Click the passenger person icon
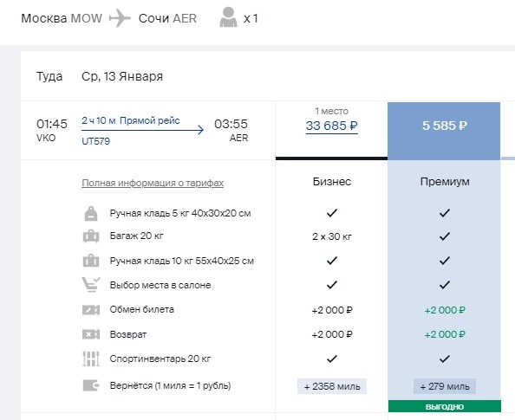 pyautogui.click(x=228, y=17)
